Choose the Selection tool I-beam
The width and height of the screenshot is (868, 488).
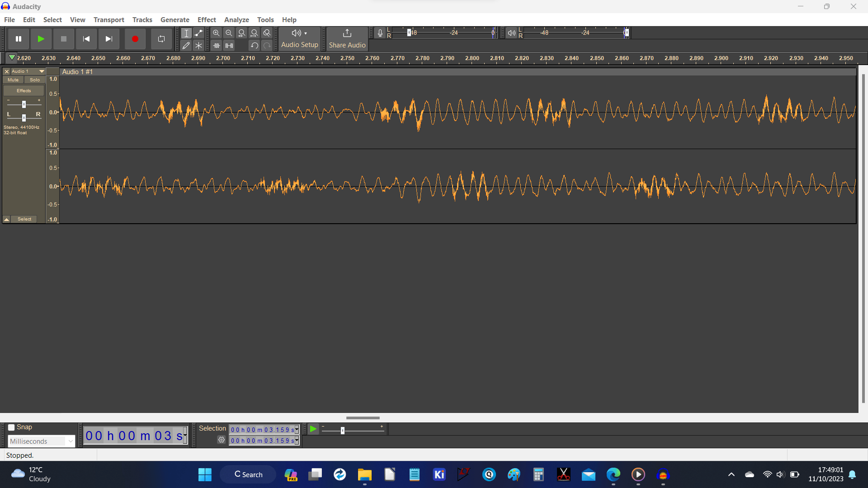(x=186, y=33)
